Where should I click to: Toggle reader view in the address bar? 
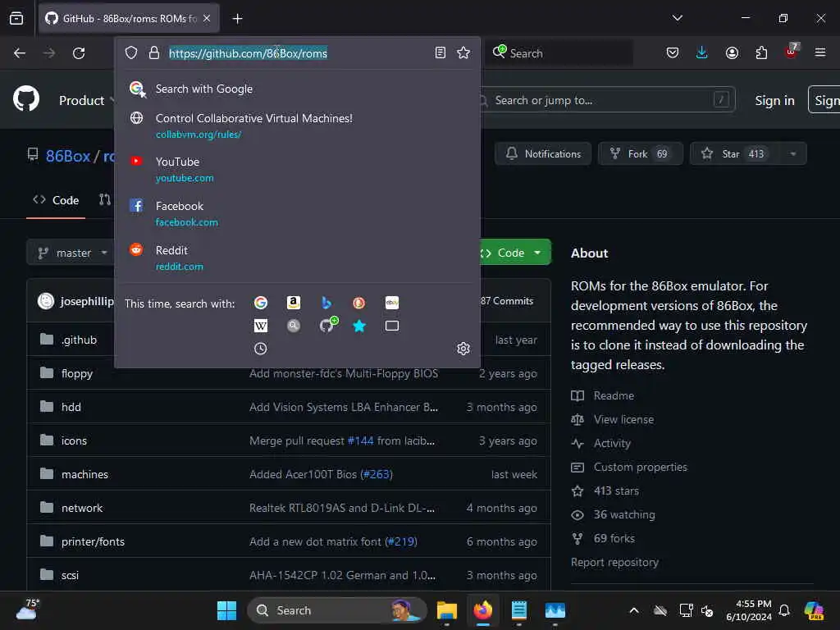pos(441,52)
